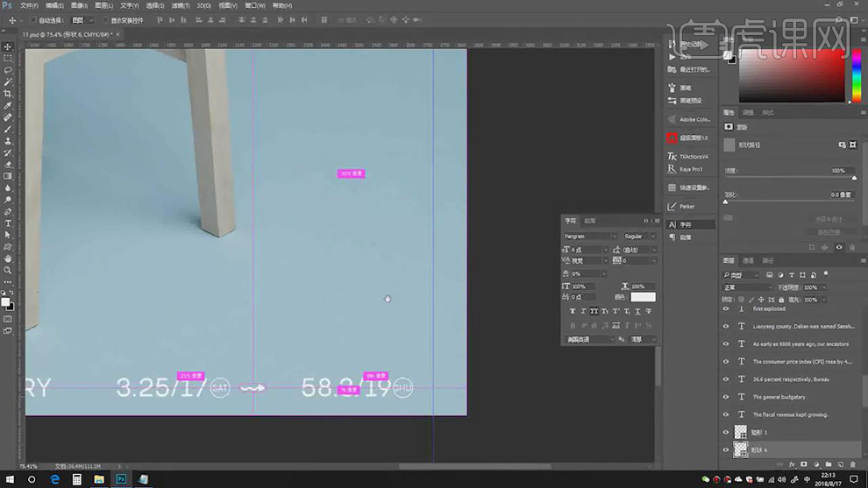Open the leading (auto) dropdown
The height and width of the screenshot is (488, 868).
654,250
